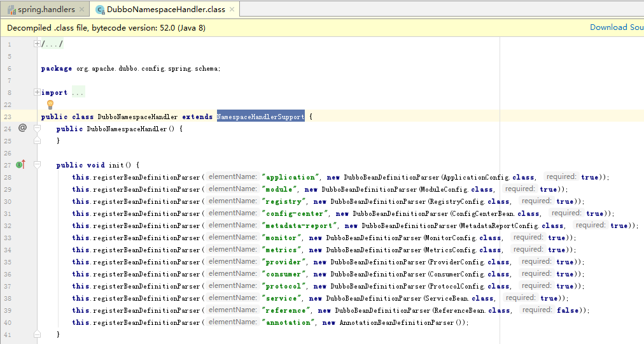Expand the folded header comment on line 1
644x344 pixels.
click(x=37, y=43)
